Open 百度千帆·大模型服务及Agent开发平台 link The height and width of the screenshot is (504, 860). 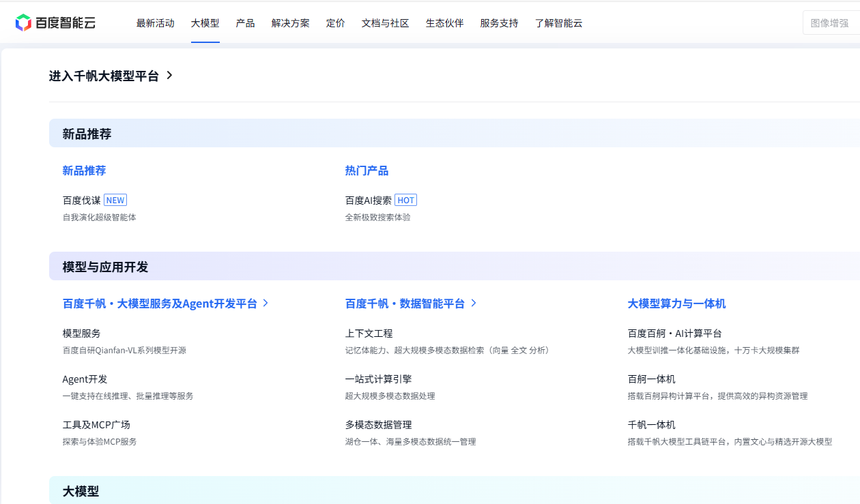coord(160,303)
